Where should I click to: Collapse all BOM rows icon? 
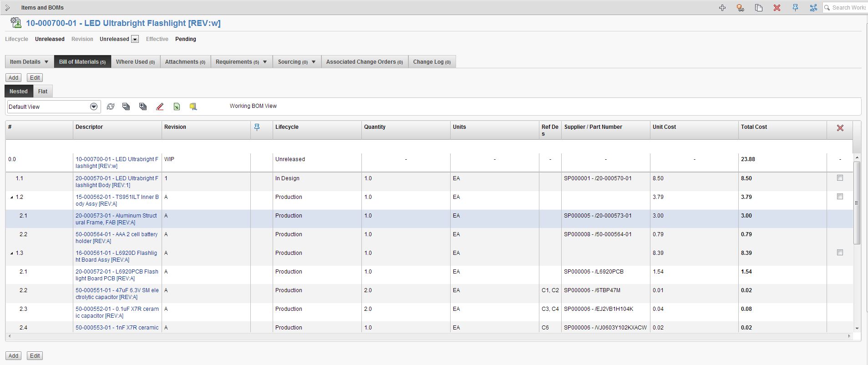(x=126, y=106)
